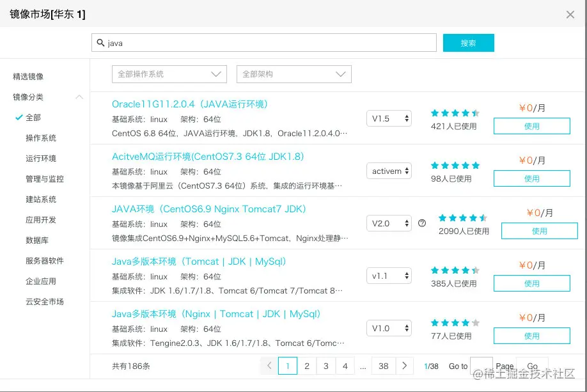Click star rating of Java多版本环境 Tomcat | JDK | MySql

coord(455,270)
